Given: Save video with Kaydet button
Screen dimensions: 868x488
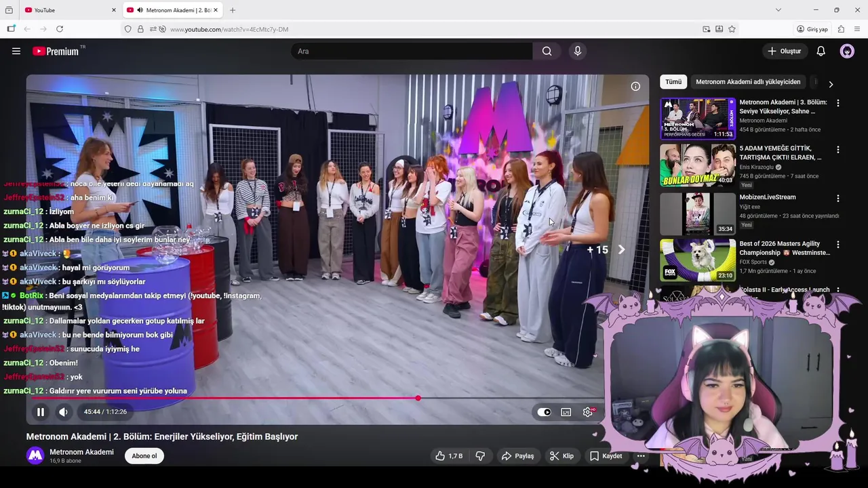Looking at the screenshot, I should [x=606, y=456].
